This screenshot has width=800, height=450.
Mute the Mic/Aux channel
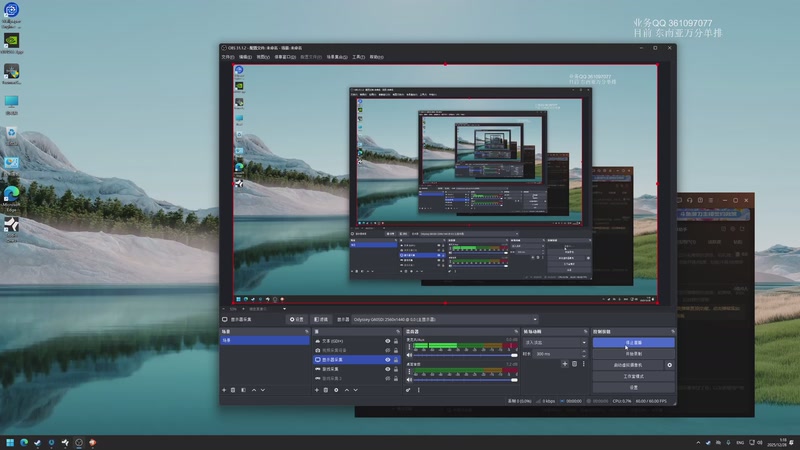tap(409, 355)
